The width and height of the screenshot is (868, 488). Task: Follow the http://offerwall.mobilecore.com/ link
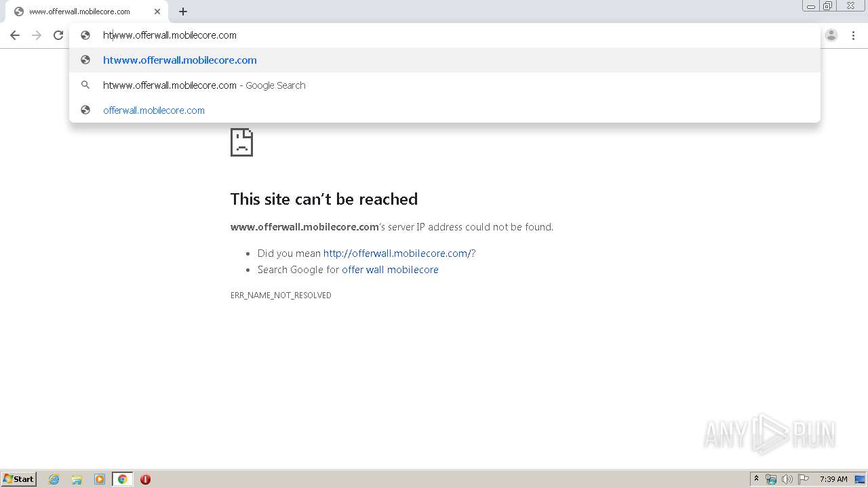coord(397,253)
